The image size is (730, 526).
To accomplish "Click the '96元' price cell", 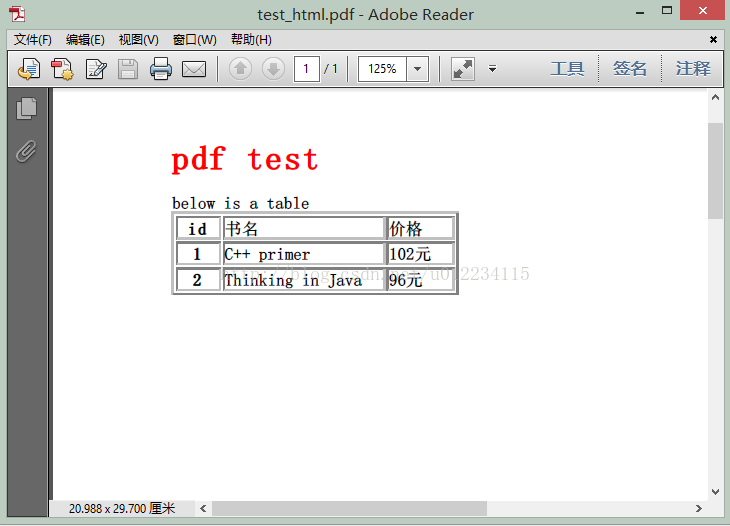I will (x=420, y=280).
